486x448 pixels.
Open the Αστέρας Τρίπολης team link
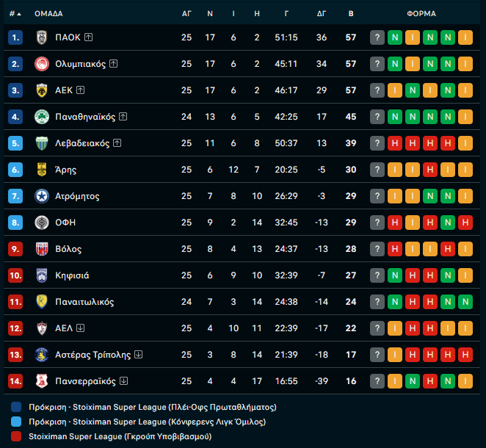(x=93, y=355)
